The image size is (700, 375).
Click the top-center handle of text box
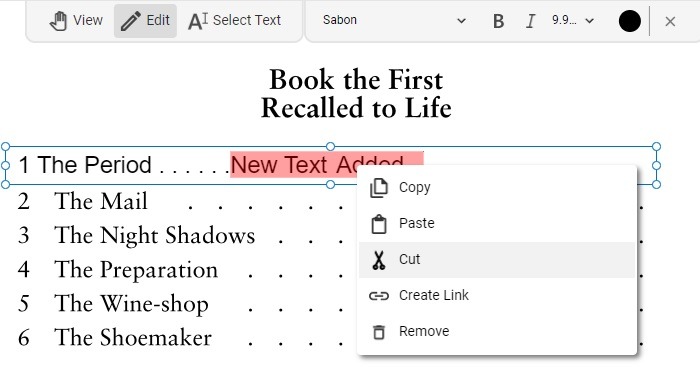tap(330, 146)
